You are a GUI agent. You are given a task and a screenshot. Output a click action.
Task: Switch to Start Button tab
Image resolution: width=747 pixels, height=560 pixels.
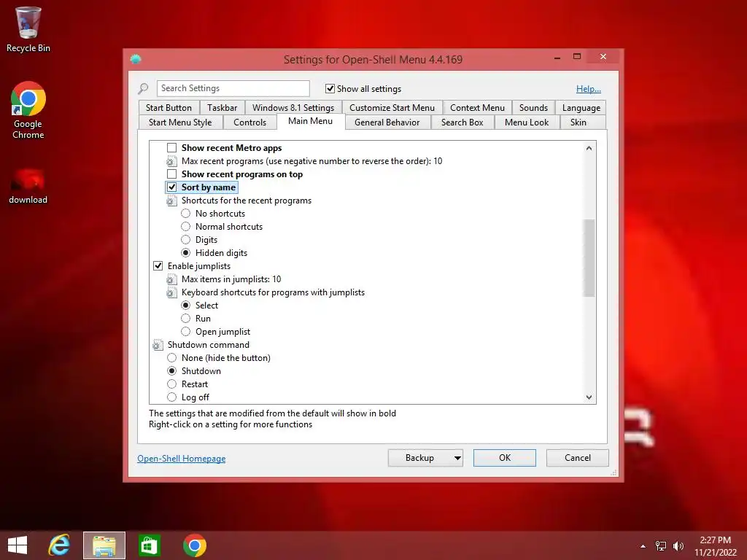pos(169,108)
